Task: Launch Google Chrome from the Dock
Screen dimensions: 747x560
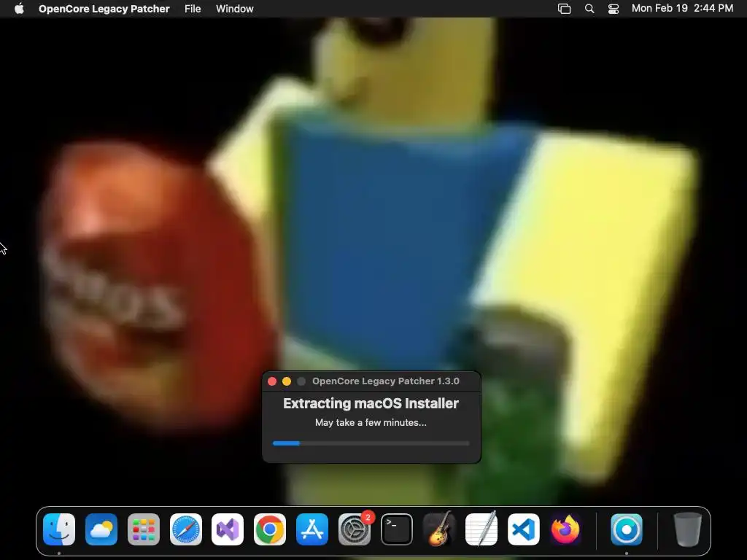Action: point(270,529)
